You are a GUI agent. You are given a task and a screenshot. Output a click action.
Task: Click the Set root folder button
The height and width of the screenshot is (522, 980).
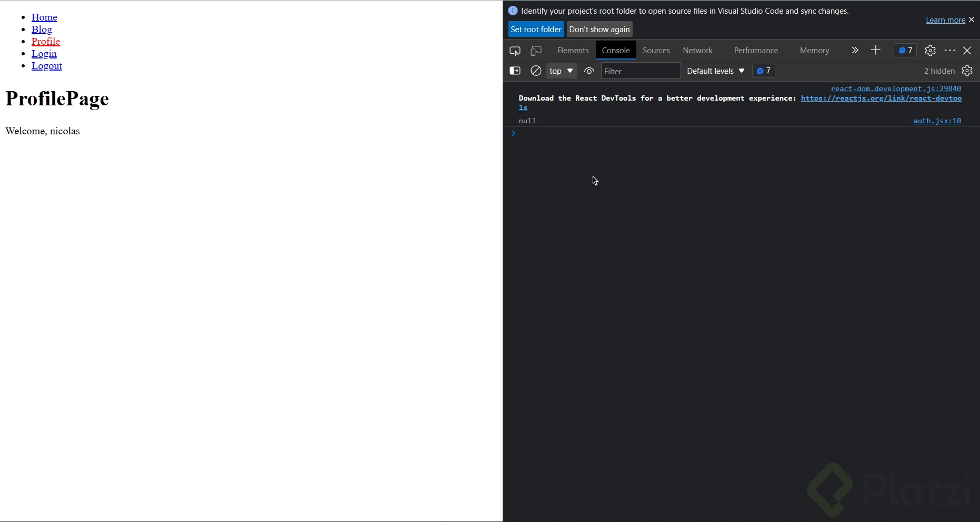click(536, 29)
